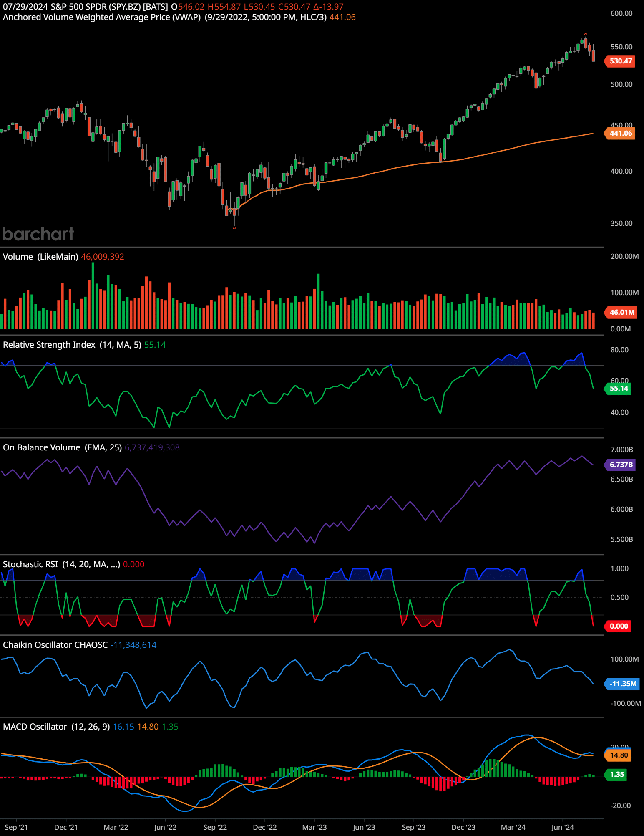
Task: Click the OBV value 6,737,419,308
Action: [152, 447]
